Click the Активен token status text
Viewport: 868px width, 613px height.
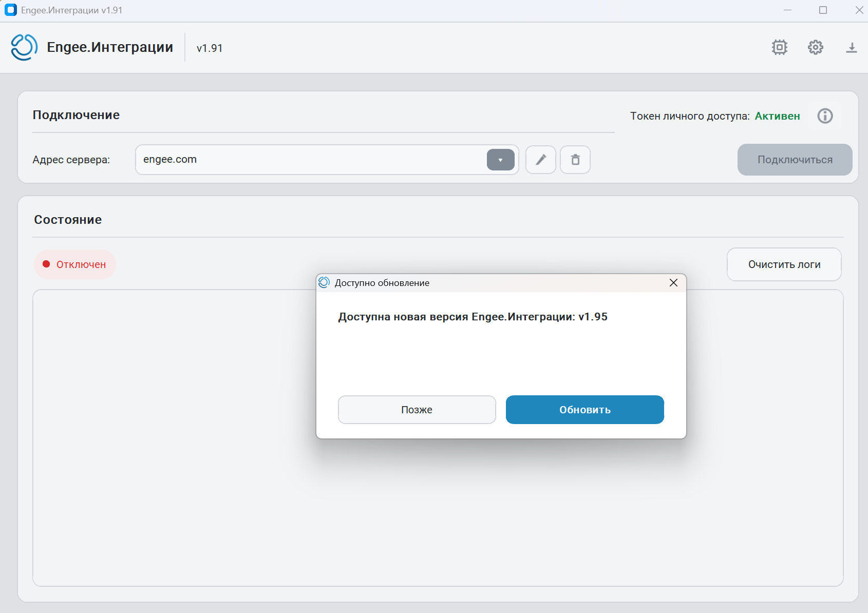[x=778, y=116]
